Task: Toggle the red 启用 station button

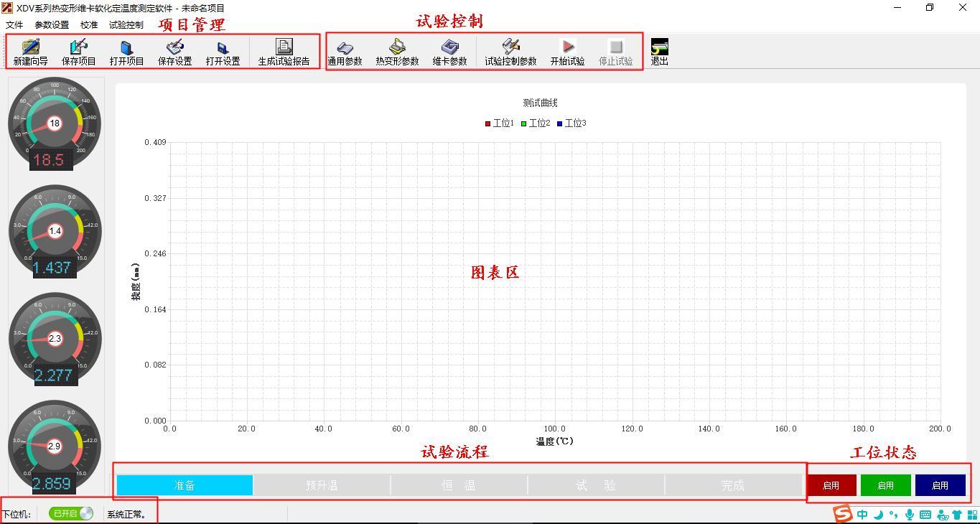Action: 831,485
